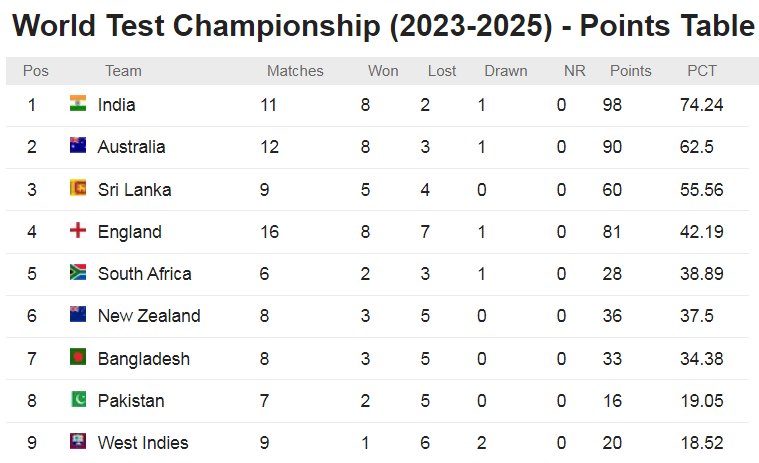Click the Pakistan flag icon
Viewport: 759px width, 463px height.
click(78, 399)
